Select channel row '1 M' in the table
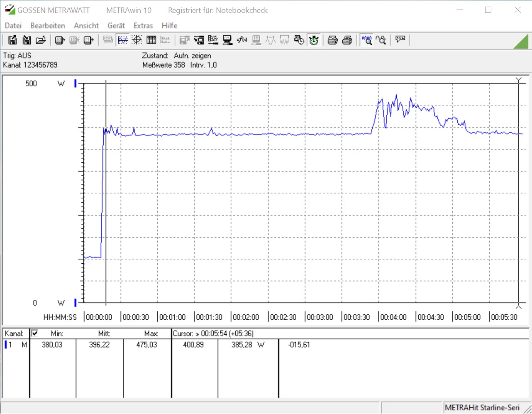532x414 pixels. pyautogui.click(x=16, y=345)
